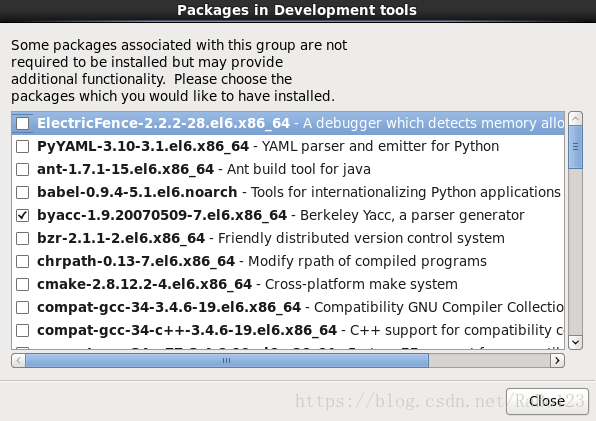Tick the ant-1.7.1-15 package checkbox
The width and height of the screenshot is (596, 421).
22,169
